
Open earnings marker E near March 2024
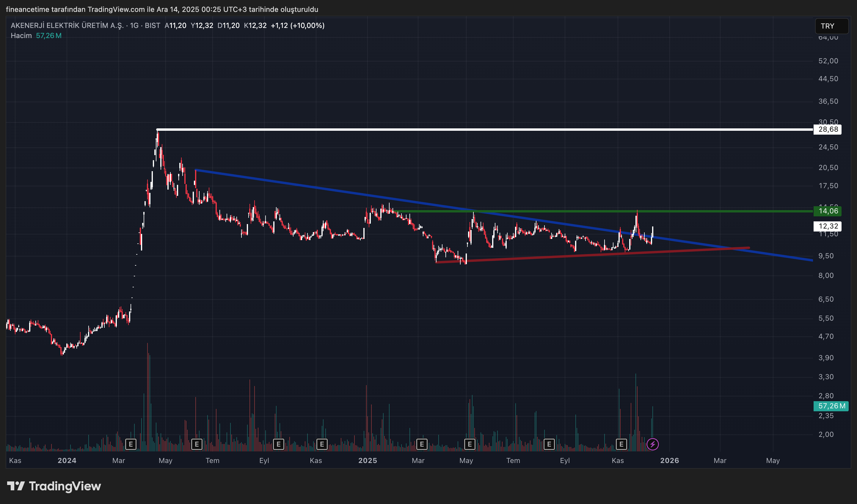tap(131, 444)
